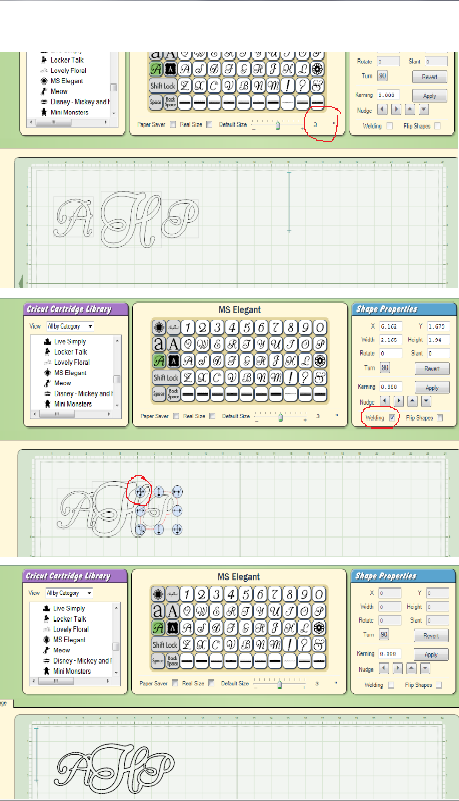
Task: Click Nudge right arrow in middle screenshot
Action: coord(399,401)
